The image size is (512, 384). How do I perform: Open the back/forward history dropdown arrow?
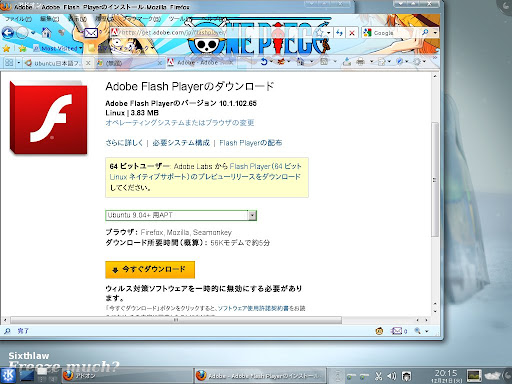point(33,33)
